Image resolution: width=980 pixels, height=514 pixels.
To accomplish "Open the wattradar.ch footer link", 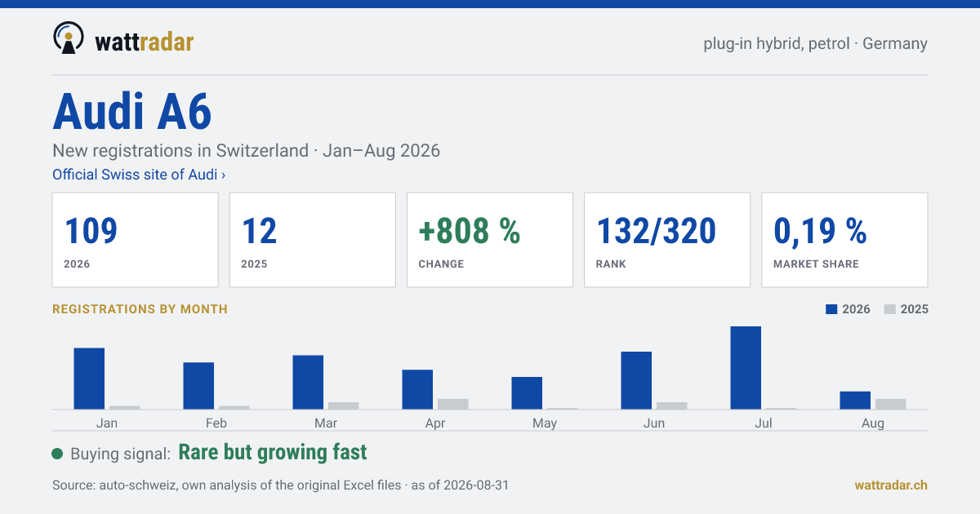I will (x=891, y=485).
